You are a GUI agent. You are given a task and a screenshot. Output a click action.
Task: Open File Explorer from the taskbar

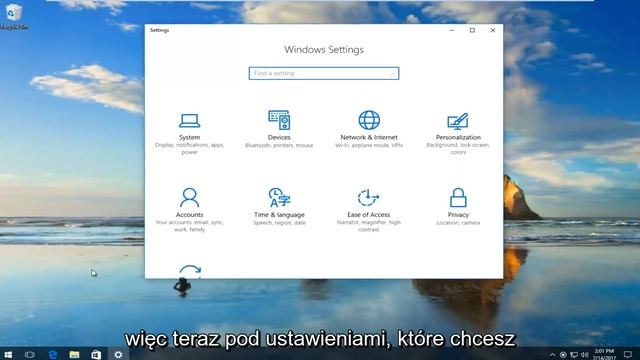click(x=74, y=355)
